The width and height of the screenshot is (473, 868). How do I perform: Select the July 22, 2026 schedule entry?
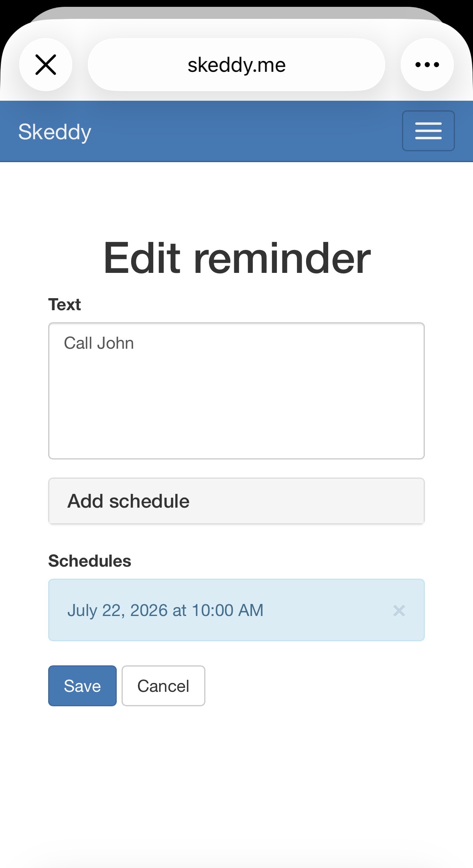click(236, 610)
